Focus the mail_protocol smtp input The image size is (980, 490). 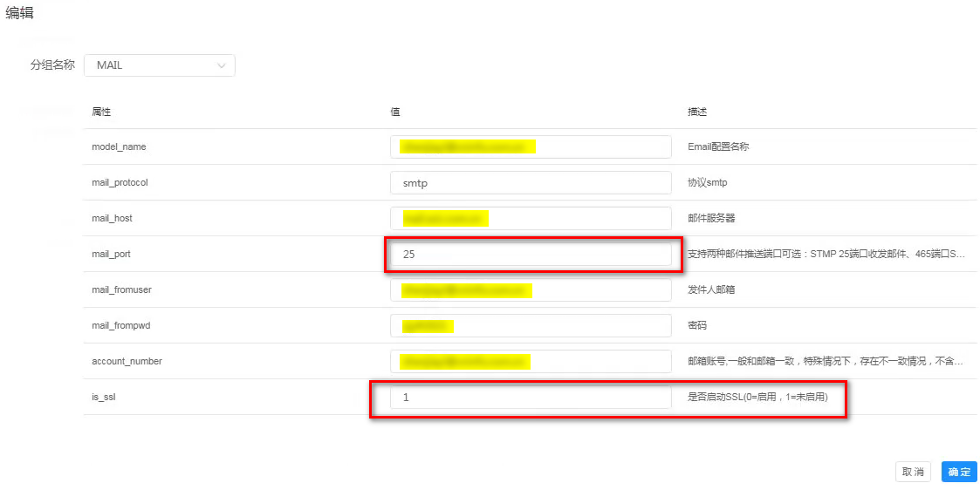point(531,183)
